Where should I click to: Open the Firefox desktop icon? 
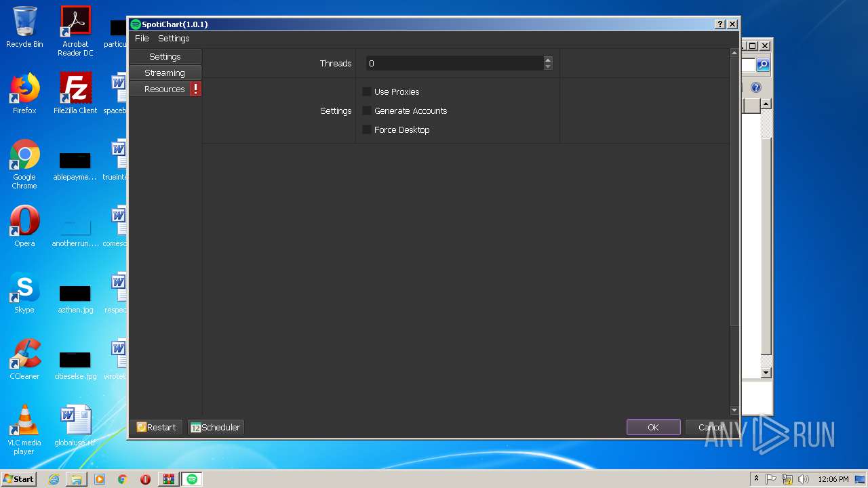[24, 94]
